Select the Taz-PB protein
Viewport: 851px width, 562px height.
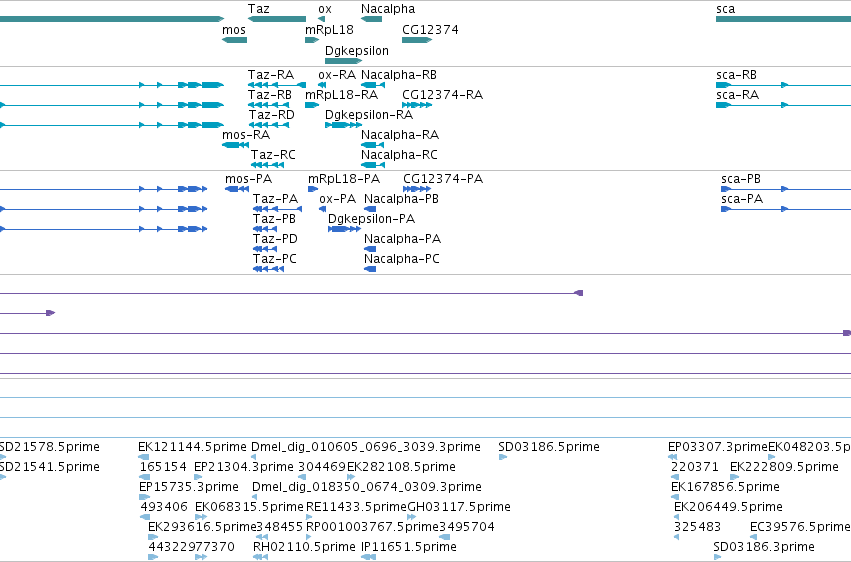coord(265,229)
